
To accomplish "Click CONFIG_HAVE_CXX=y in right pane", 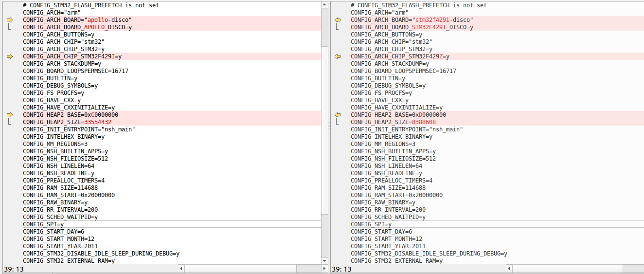I will point(379,100).
